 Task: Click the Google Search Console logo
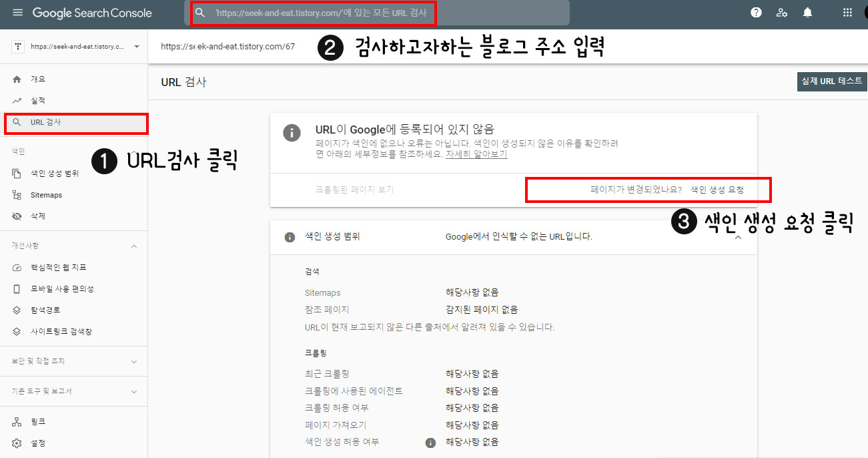[92, 13]
